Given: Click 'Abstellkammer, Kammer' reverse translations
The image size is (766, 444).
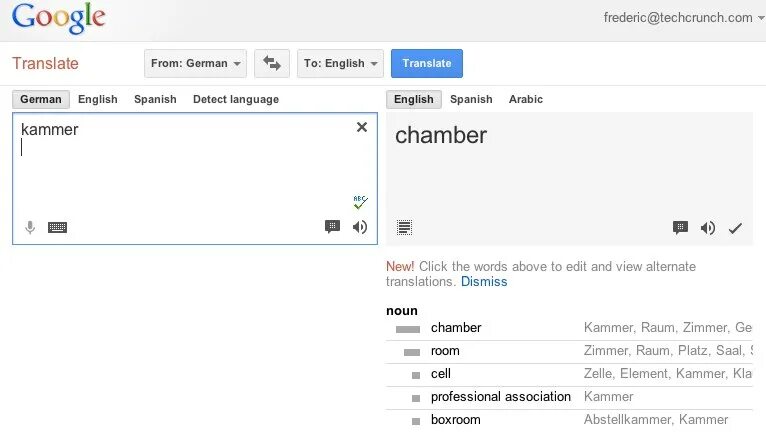Looking at the screenshot, I should point(656,420).
